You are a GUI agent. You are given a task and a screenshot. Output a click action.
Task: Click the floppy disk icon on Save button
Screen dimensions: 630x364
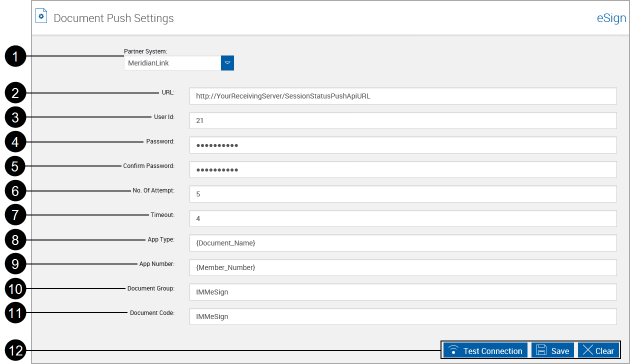click(541, 350)
